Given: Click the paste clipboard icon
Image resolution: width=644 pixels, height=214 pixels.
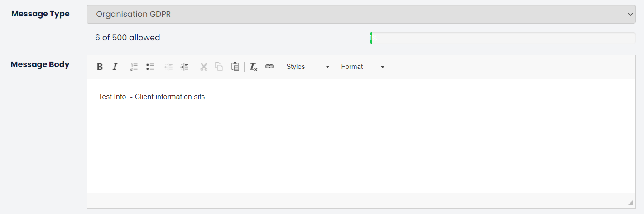Looking at the screenshot, I should click(235, 67).
